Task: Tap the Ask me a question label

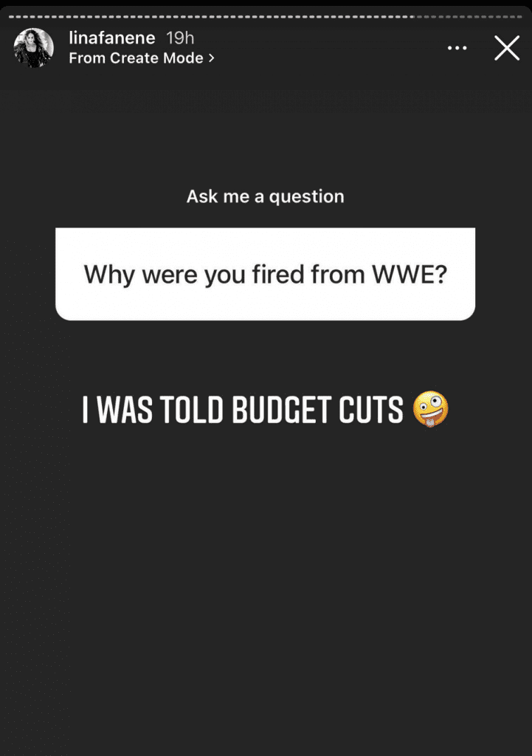Action: click(x=266, y=196)
